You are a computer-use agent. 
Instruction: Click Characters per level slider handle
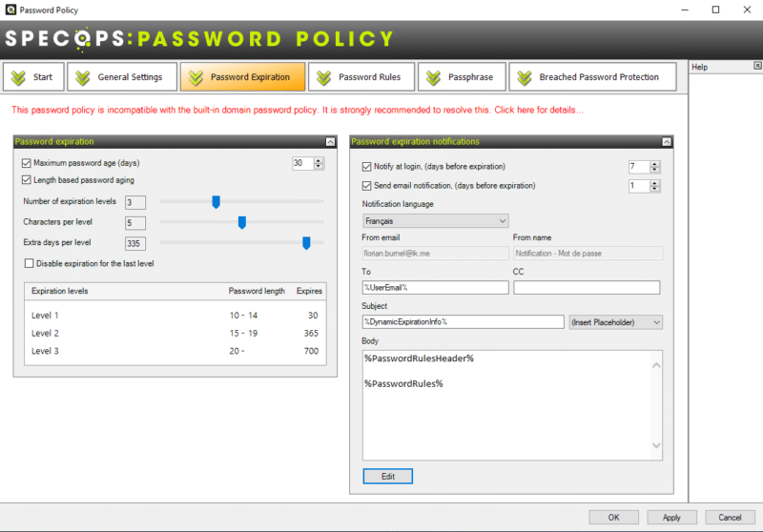coord(242,222)
